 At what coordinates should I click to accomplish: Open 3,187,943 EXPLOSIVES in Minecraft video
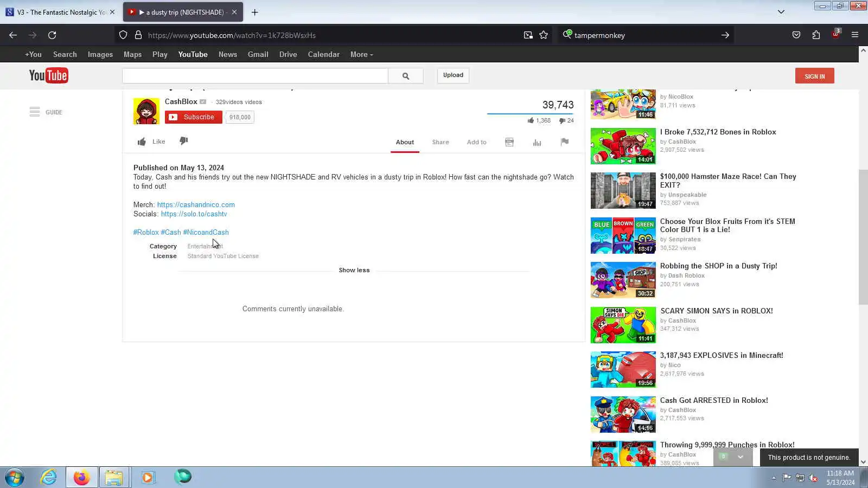click(x=722, y=355)
